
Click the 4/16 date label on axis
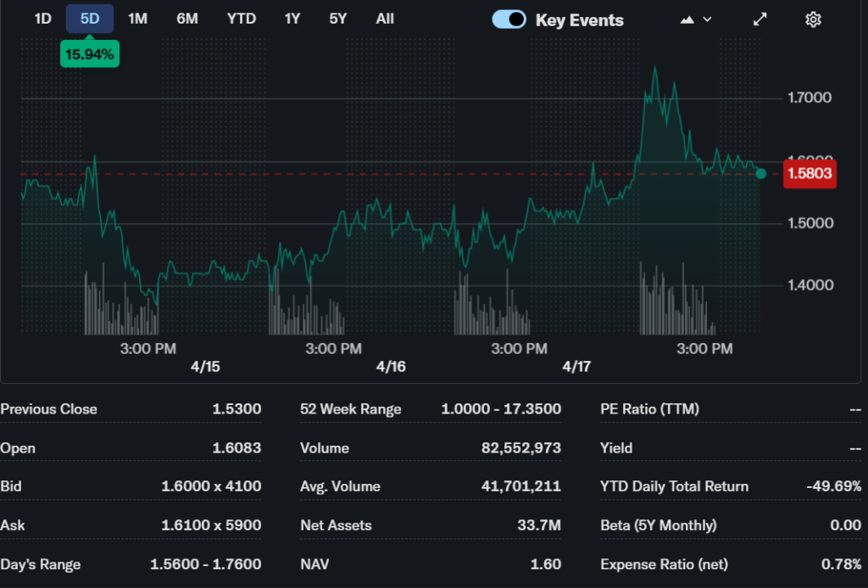(391, 367)
